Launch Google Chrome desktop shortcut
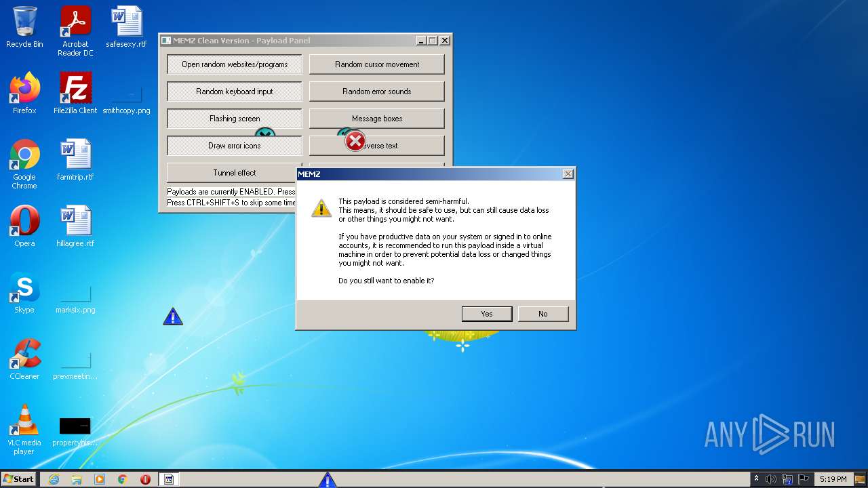Screen dimensions: 868x488 [x=24, y=164]
